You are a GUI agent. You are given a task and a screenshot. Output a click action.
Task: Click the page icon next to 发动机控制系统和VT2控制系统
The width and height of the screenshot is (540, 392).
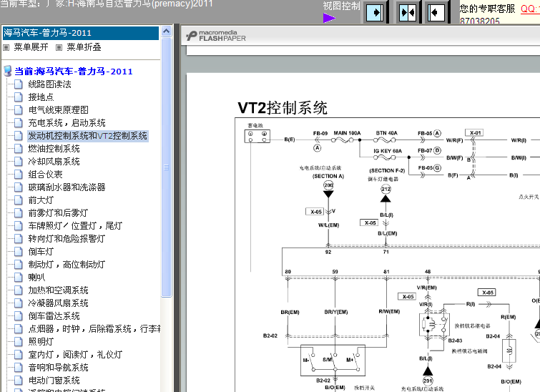coord(19,136)
